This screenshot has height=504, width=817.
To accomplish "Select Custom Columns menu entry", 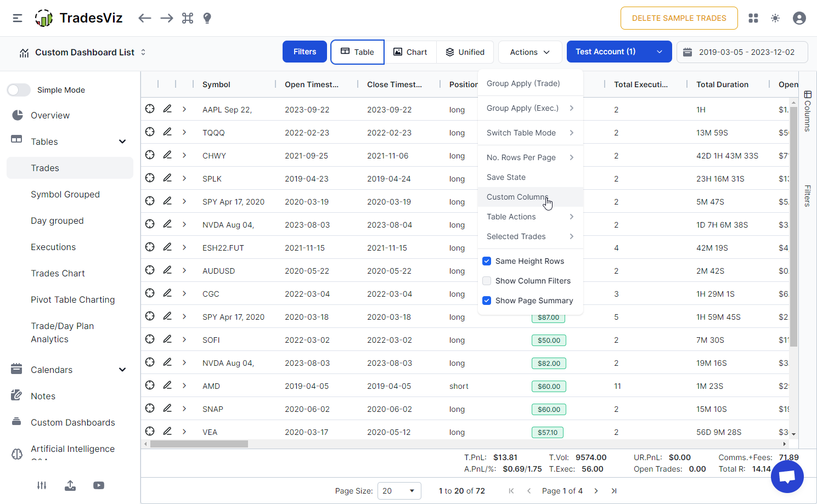I will [x=530, y=197].
